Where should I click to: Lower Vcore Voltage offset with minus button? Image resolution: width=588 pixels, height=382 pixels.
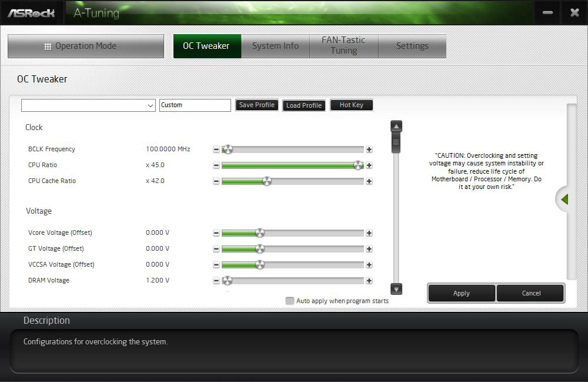coord(216,233)
